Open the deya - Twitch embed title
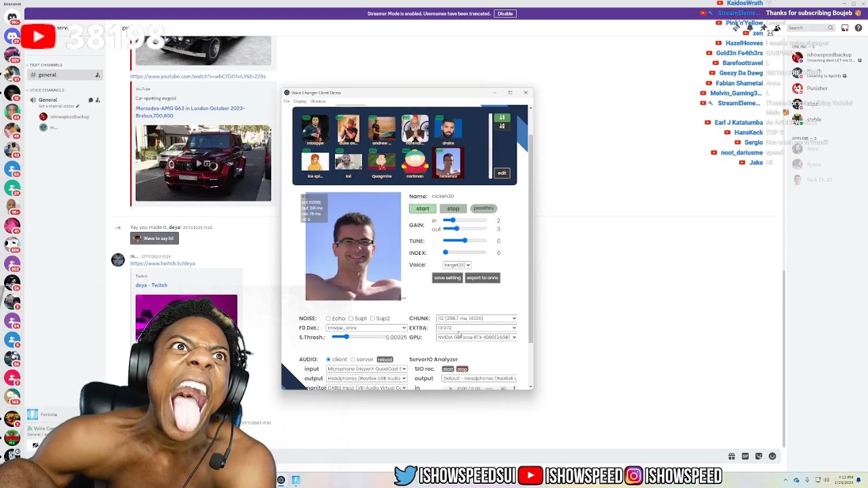 point(151,285)
